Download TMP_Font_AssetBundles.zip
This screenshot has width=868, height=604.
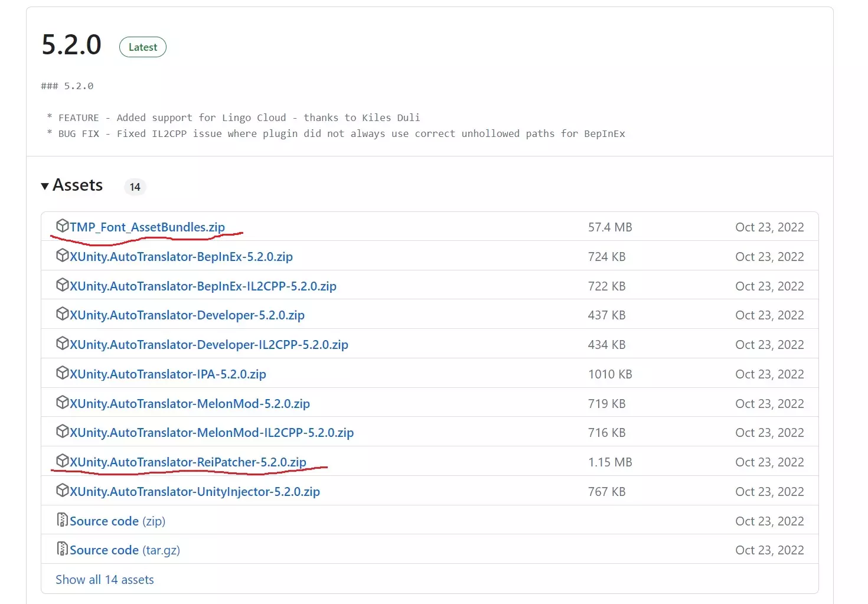pyautogui.click(x=147, y=227)
